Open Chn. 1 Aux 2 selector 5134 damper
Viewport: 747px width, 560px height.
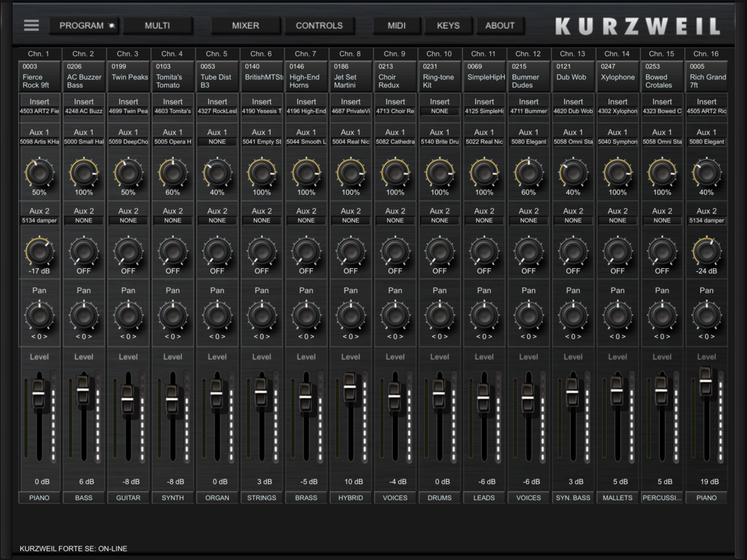click(x=39, y=220)
